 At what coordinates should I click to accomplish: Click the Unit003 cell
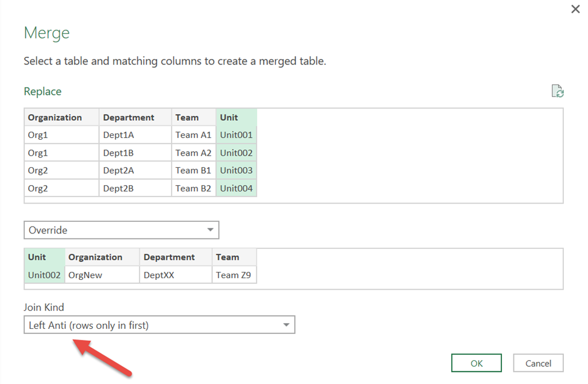tap(236, 170)
